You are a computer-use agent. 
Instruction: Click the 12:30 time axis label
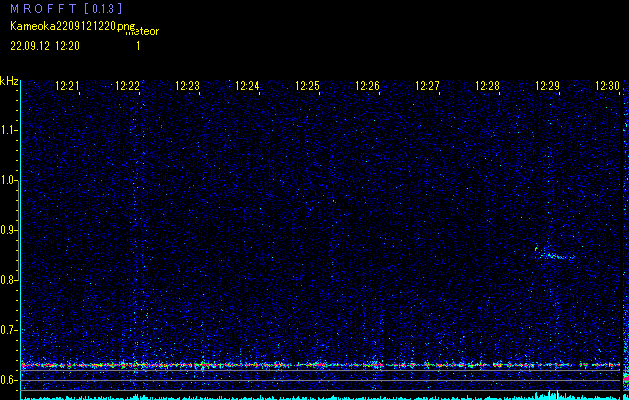607,86
